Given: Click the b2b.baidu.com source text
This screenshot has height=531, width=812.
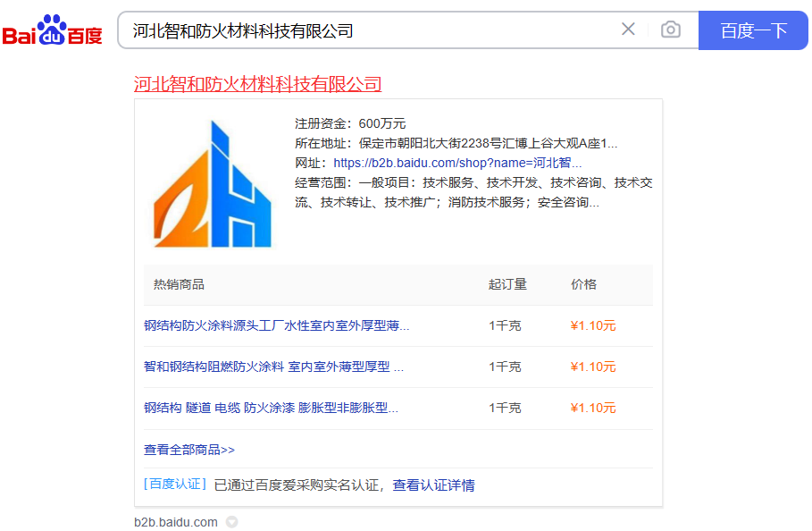Looking at the screenshot, I should point(176,522).
